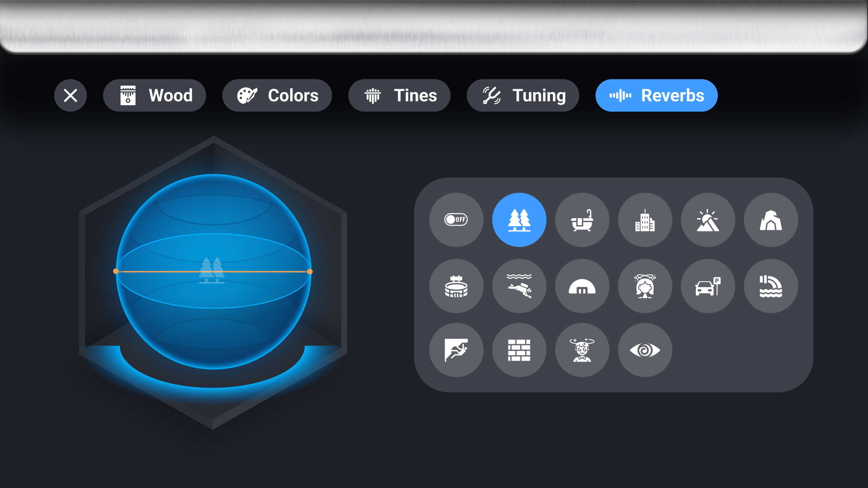Choose the rock climber reverb preset

coord(456,350)
